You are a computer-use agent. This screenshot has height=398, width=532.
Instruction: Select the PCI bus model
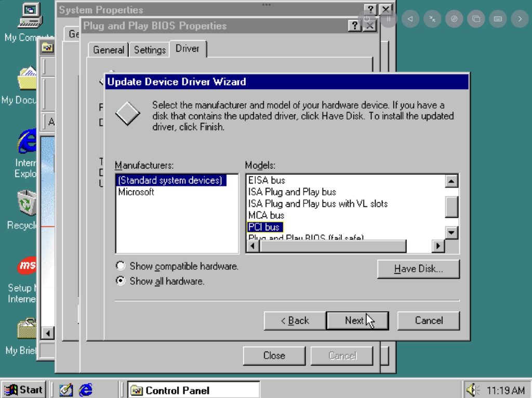click(x=264, y=227)
